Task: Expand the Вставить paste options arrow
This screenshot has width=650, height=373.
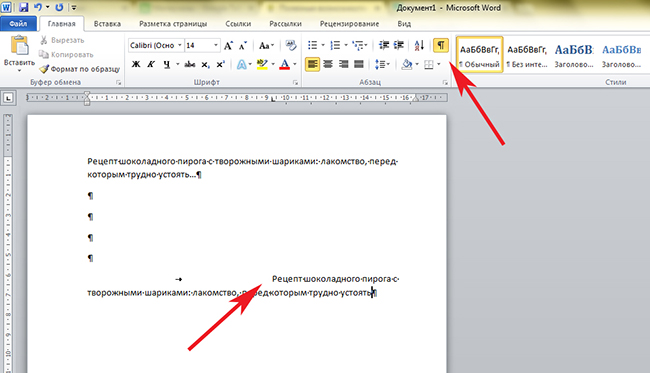Action: pyautogui.click(x=19, y=70)
